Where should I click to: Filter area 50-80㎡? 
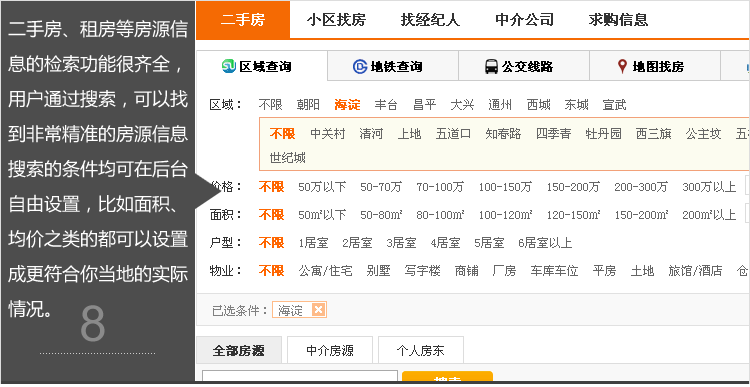[381, 215]
